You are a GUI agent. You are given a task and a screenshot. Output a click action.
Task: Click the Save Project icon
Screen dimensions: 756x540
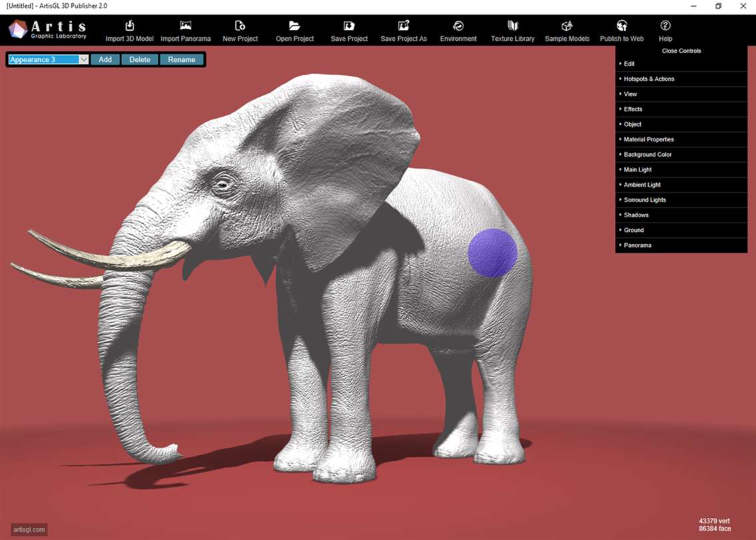pos(349,25)
